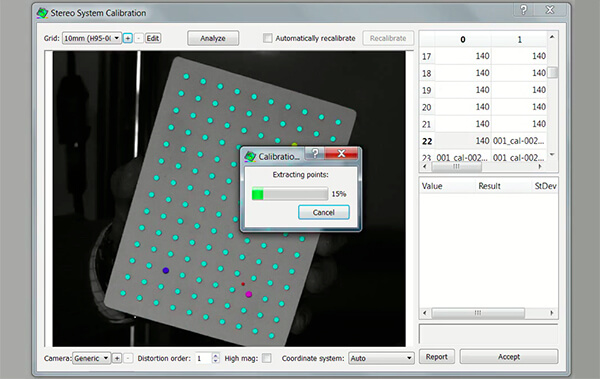The width and height of the screenshot is (600, 379).
Task: Increase the Distortion order stepper
Action: tap(215, 356)
